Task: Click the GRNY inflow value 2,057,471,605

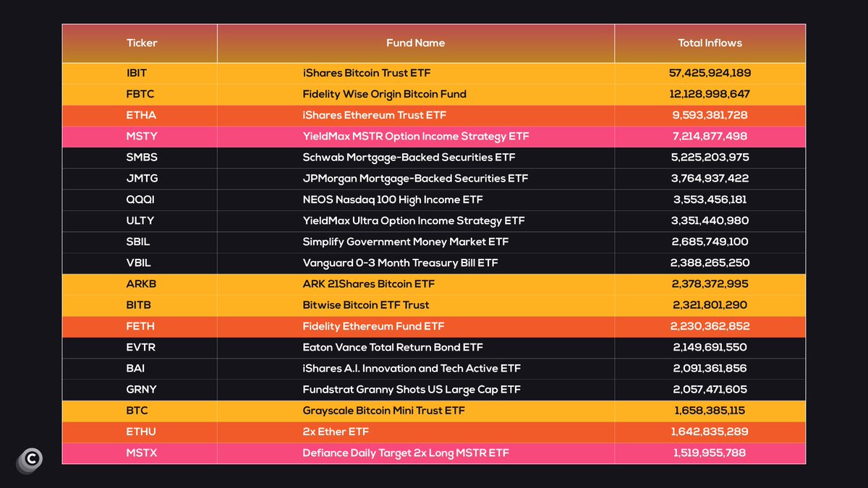Action: click(x=710, y=390)
